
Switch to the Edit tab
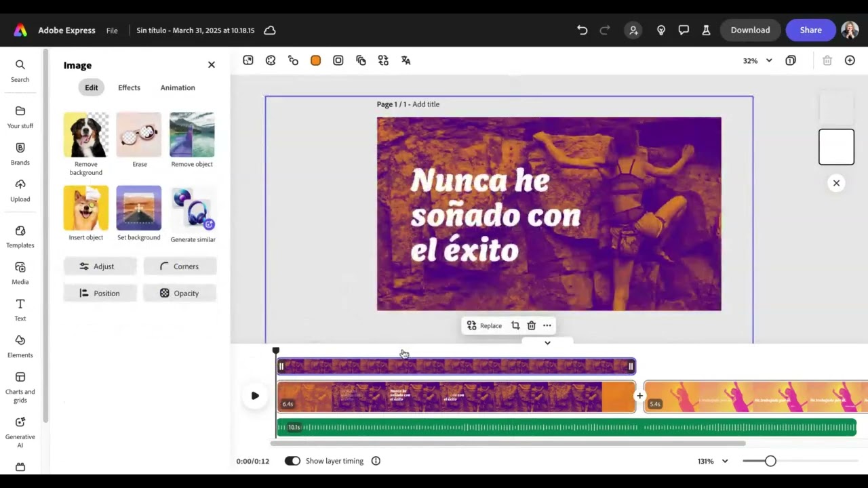tap(92, 87)
